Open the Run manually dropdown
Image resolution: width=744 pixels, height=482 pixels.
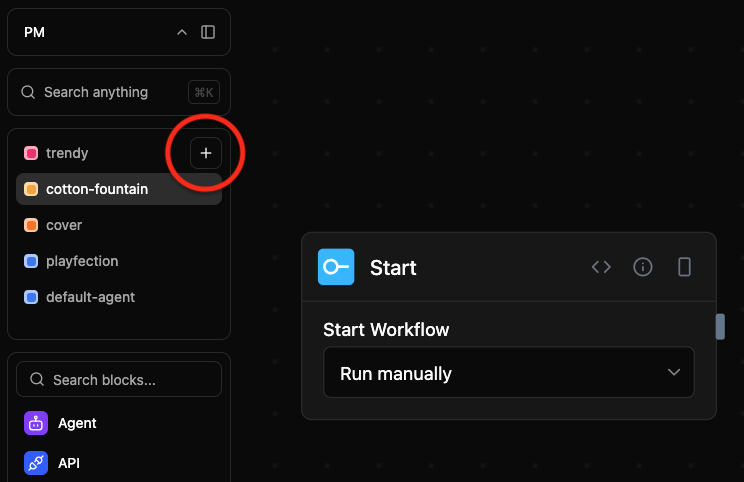click(x=509, y=373)
